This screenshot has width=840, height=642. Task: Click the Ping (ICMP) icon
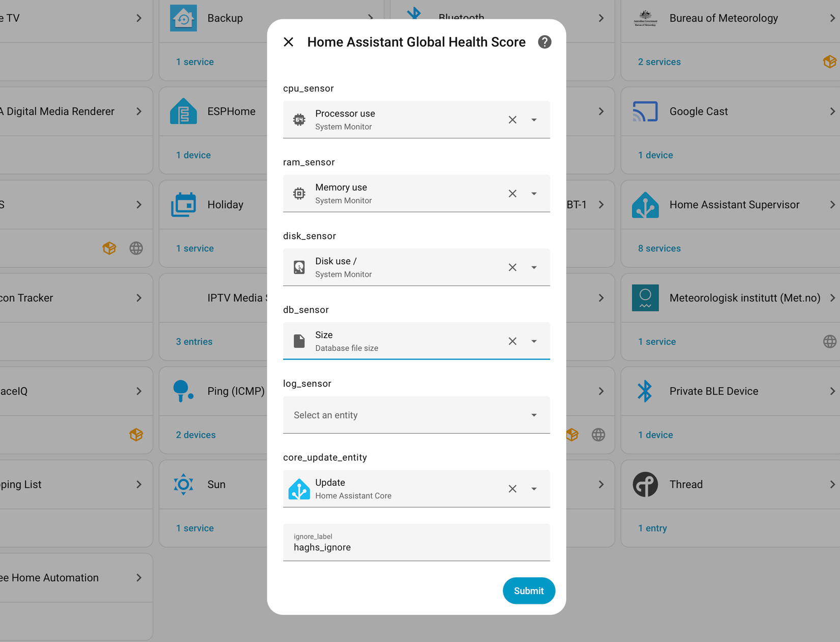click(183, 391)
